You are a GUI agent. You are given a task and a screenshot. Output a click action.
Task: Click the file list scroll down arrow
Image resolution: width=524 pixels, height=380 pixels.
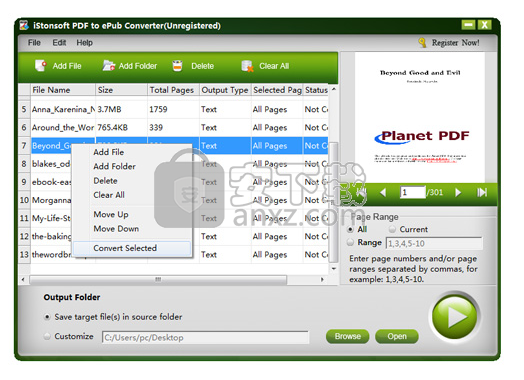[334, 269]
